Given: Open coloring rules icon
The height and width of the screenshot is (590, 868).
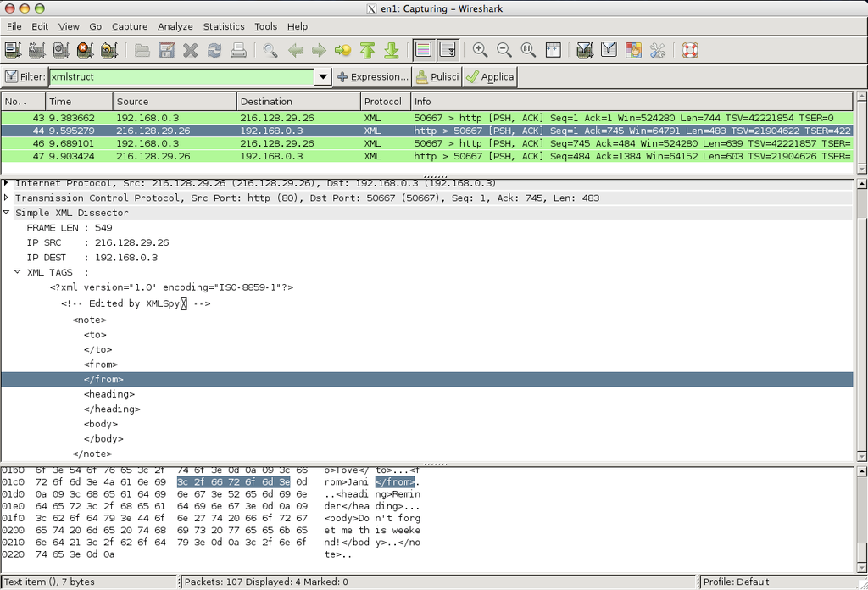Looking at the screenshot, I should point(633,50).
